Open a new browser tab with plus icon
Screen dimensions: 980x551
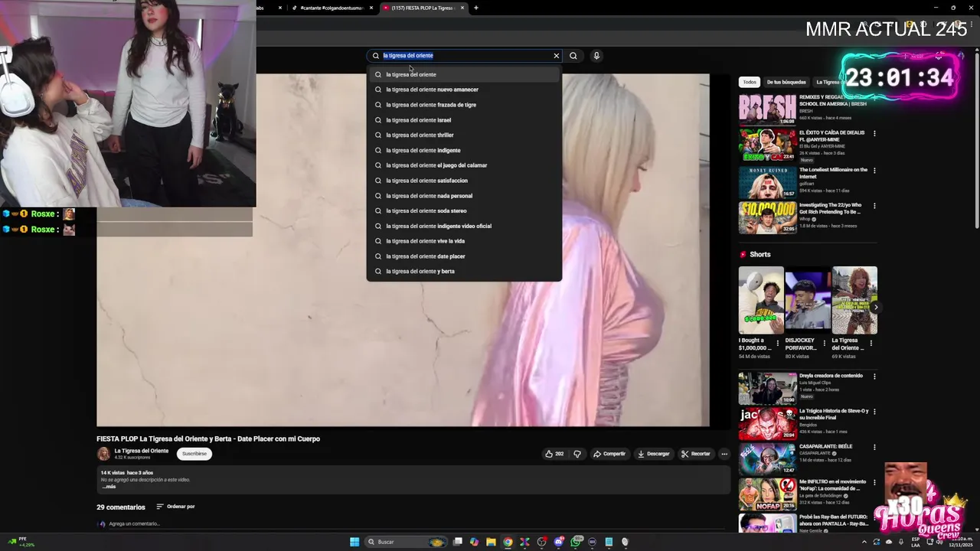pos(476,8)
